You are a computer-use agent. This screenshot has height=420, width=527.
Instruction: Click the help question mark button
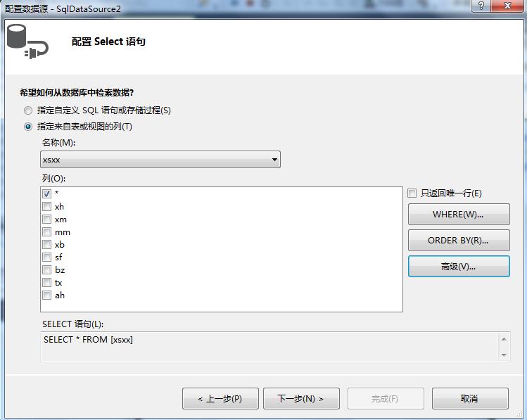point(481,7)
